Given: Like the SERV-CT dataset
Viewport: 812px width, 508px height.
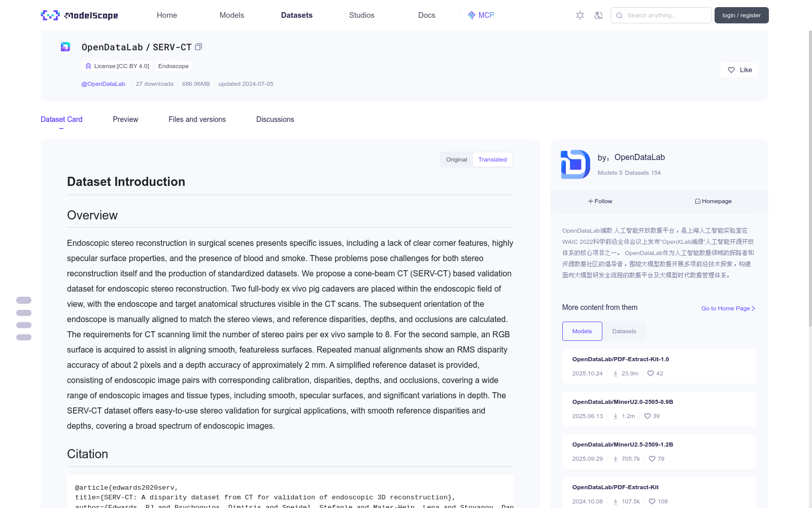Looking at the screenshot, I should click(x=739, y=70).
